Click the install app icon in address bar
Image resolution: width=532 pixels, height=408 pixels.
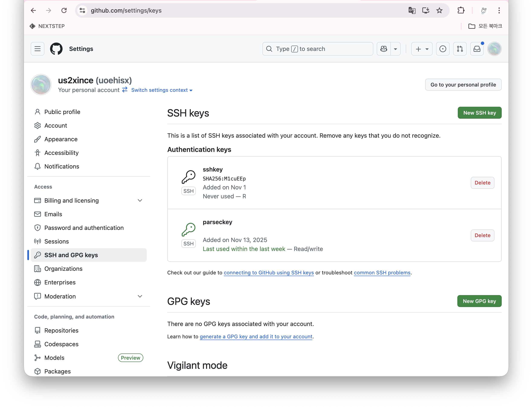tap(426, 10)
